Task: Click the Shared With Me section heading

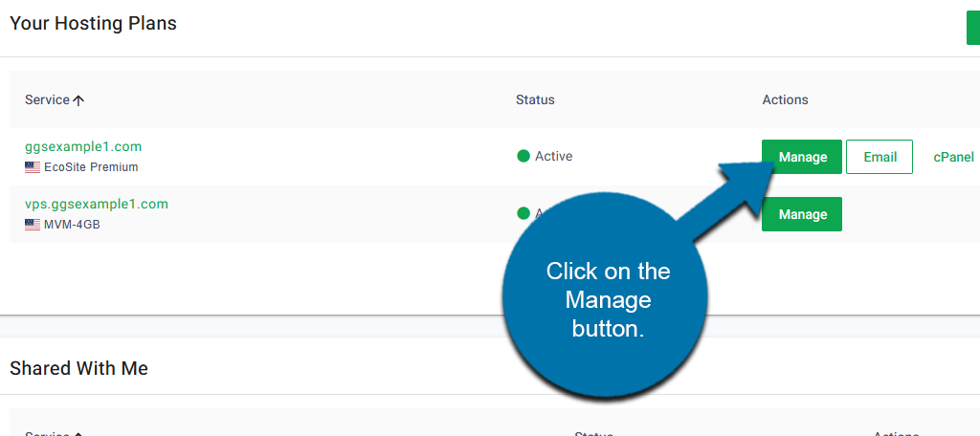Action: point(78,368)
